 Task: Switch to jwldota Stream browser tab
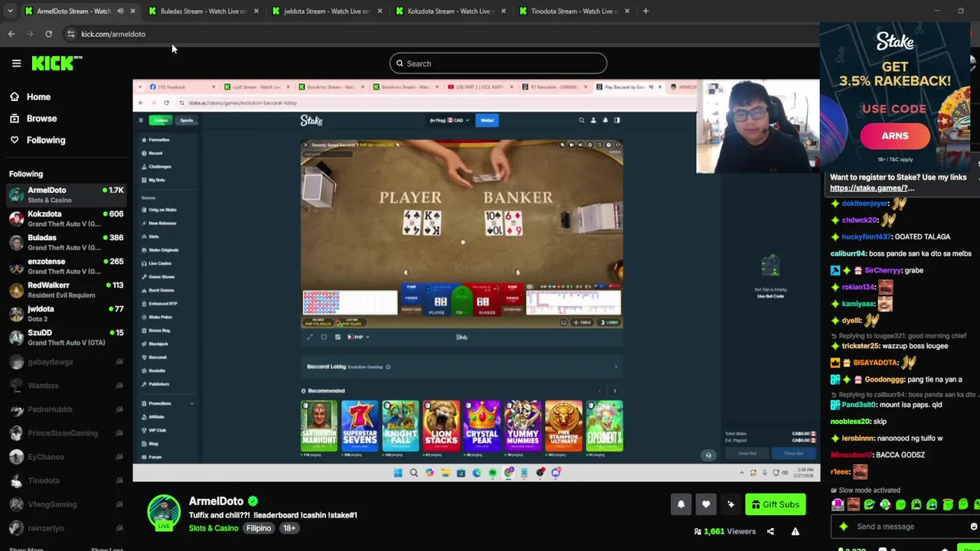tap(326, 11)
